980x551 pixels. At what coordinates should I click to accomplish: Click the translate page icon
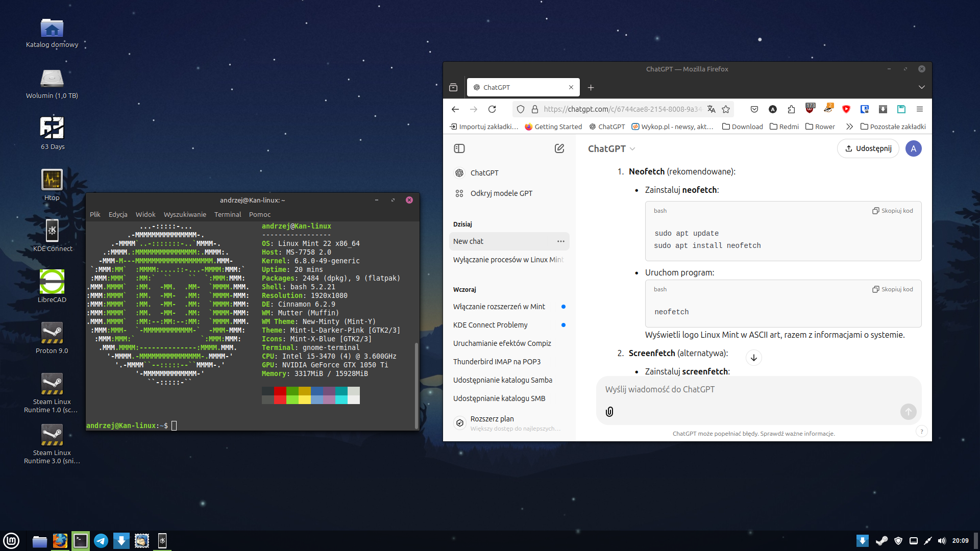(711, 109)
